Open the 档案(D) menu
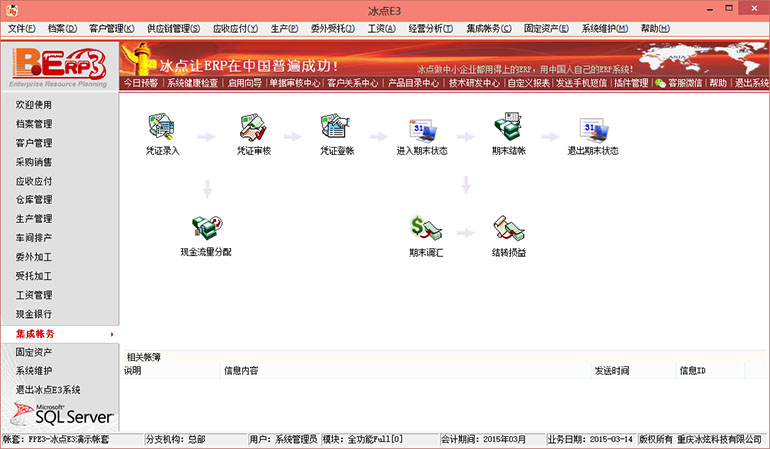The width and height of the screenshot is (770, 449). pyautogui.click(x=62, y=28)
